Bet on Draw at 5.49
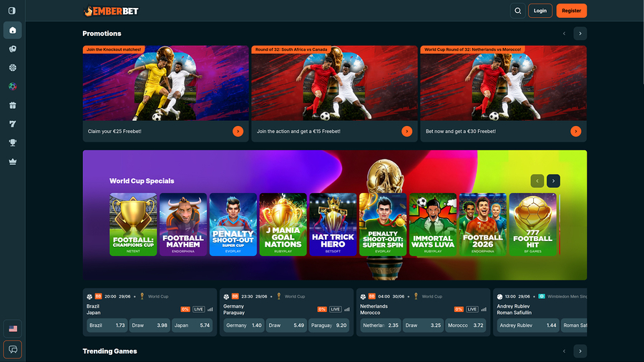The image size is (644, 362). (x=286, y=326)
